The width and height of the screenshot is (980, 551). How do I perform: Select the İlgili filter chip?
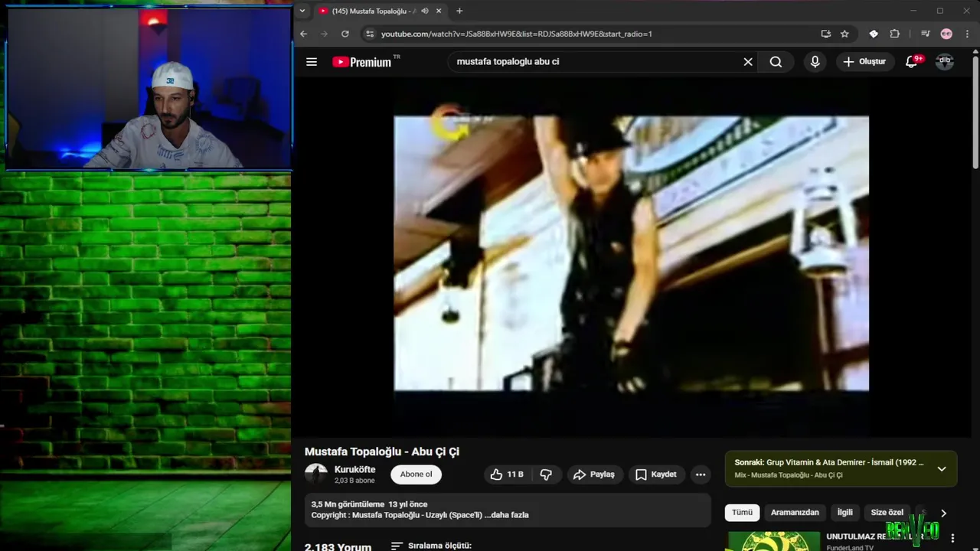844,513
